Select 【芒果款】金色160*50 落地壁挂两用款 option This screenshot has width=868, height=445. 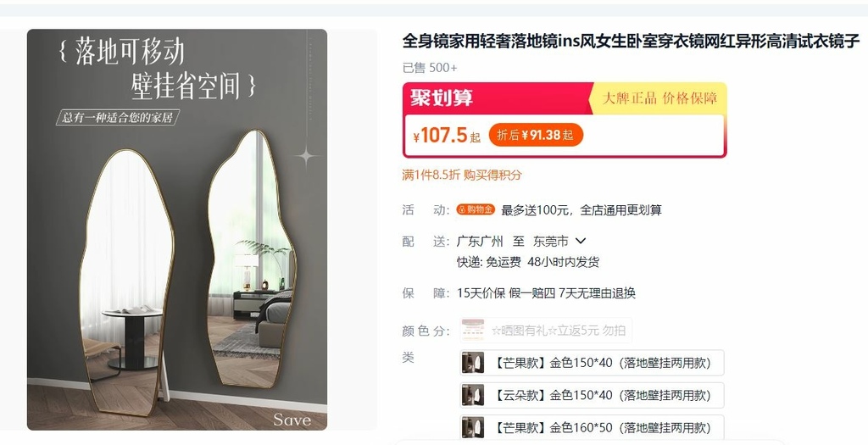click(592, 427)
